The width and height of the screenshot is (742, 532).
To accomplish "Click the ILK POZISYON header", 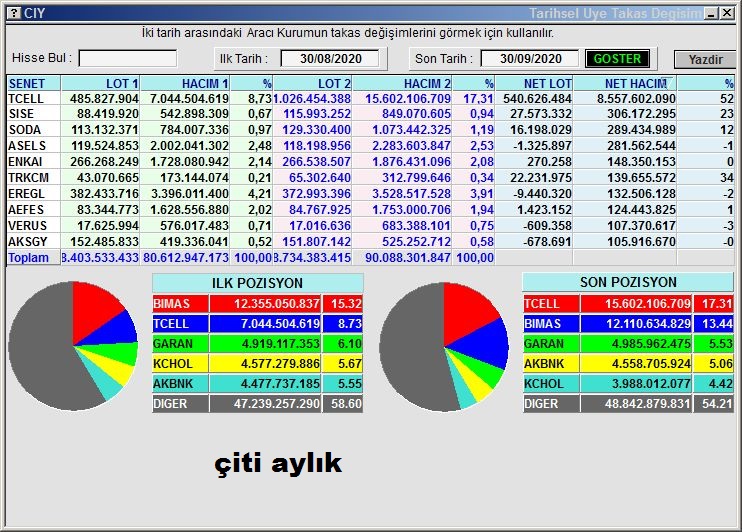I will pyautogui.click(x=257, y=283).
